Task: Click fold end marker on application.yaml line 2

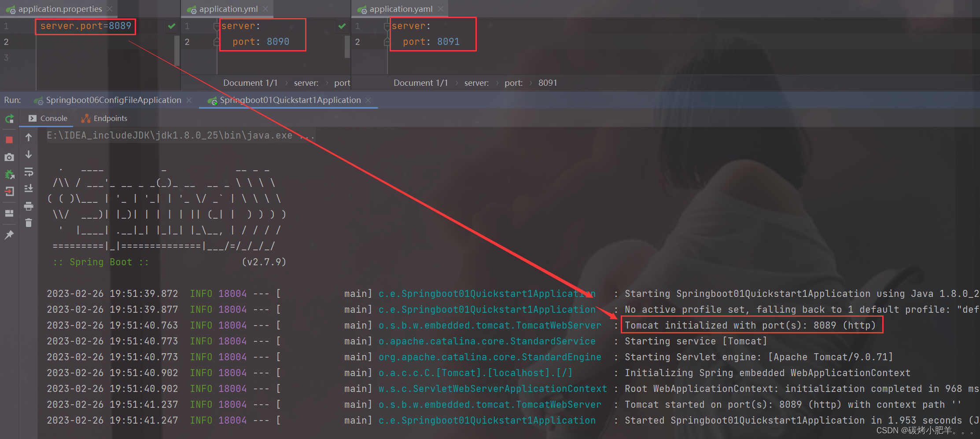Action: point(387,42)
